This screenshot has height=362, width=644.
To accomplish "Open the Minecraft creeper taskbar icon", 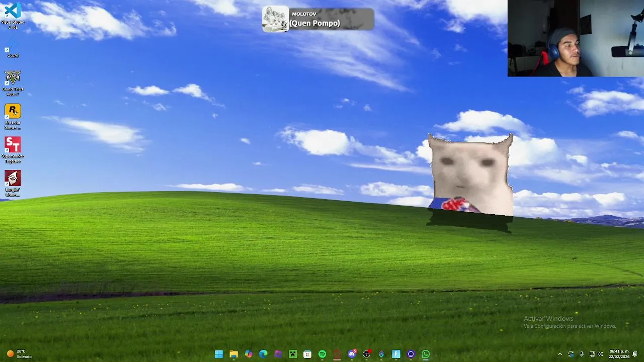I will coord(293,354).
